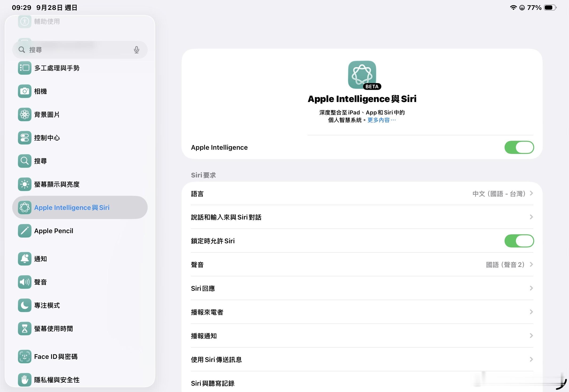Open the 聲音 speaker icon in the sidebar
This screenshot has height=392, width=569.
[24, 282]
